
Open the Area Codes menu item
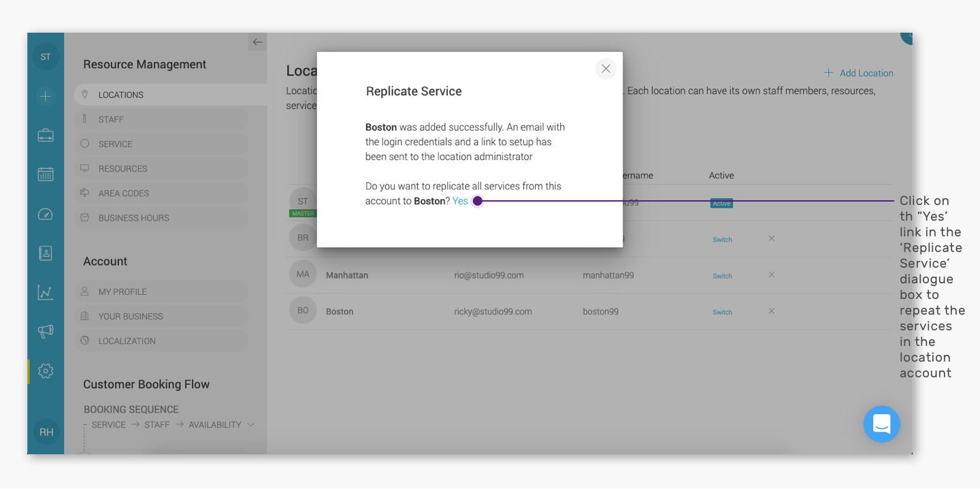coord(161,193)
